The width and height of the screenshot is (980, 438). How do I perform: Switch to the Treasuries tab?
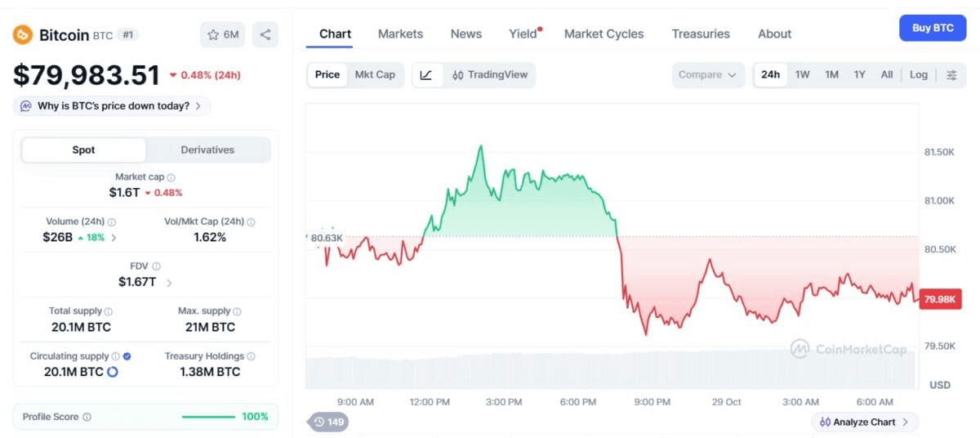coord(701,34)
